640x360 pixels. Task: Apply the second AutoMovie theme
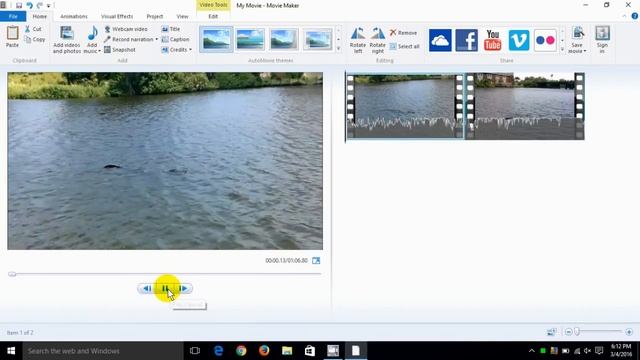250,40
